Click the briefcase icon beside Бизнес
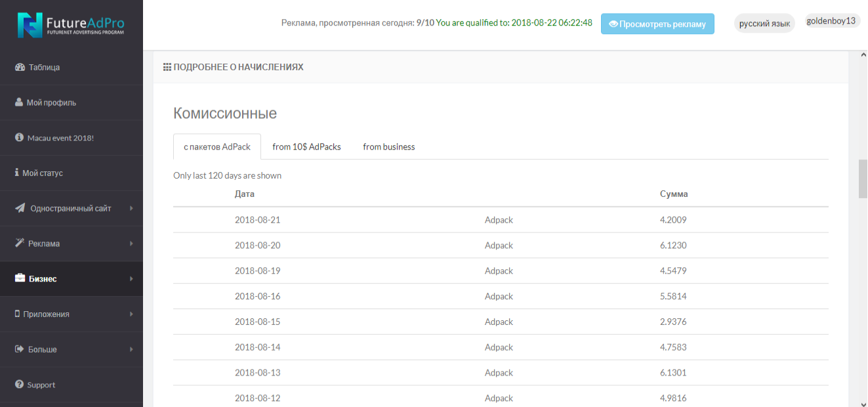Screen dimensions: 868x407 (20, 278)
